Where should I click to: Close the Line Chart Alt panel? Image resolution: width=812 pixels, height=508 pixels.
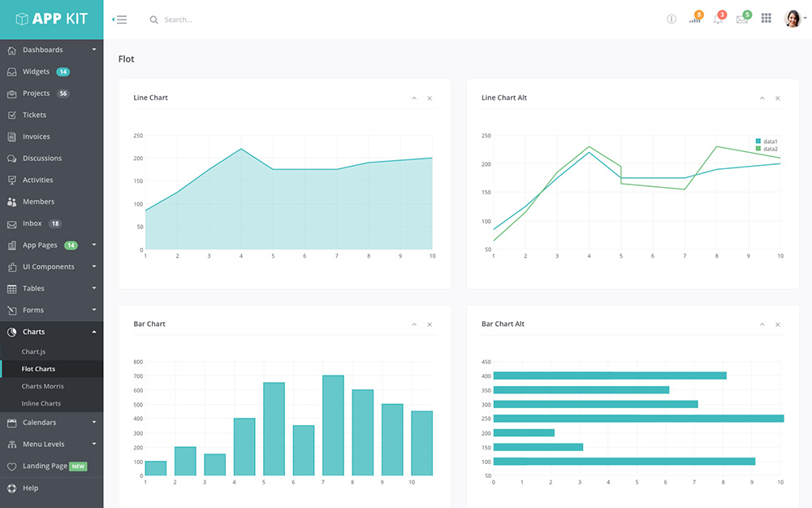(778, 98)
